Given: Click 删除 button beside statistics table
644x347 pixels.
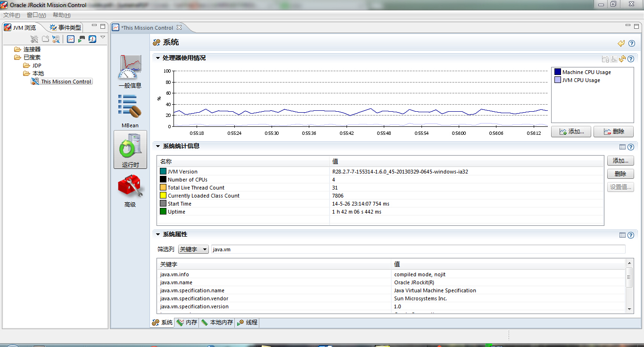Looking at the screenshot, I should click(x=620, y=174).
